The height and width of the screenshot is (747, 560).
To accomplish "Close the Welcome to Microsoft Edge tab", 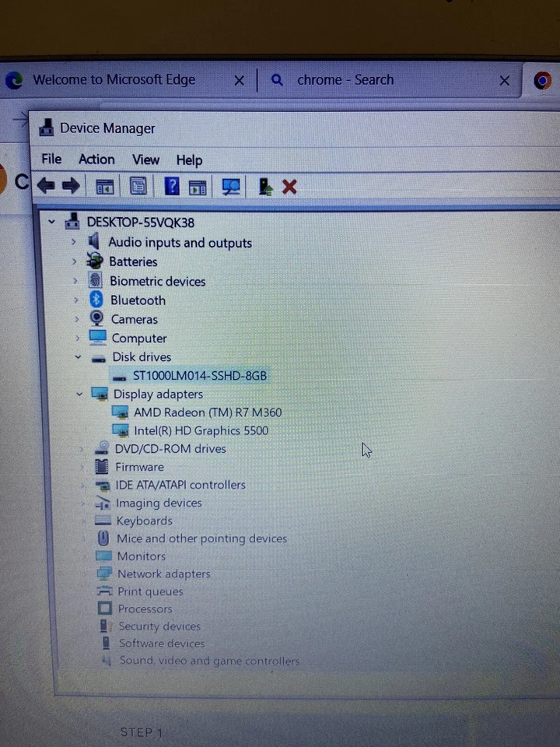I will [x=240, y=80].
